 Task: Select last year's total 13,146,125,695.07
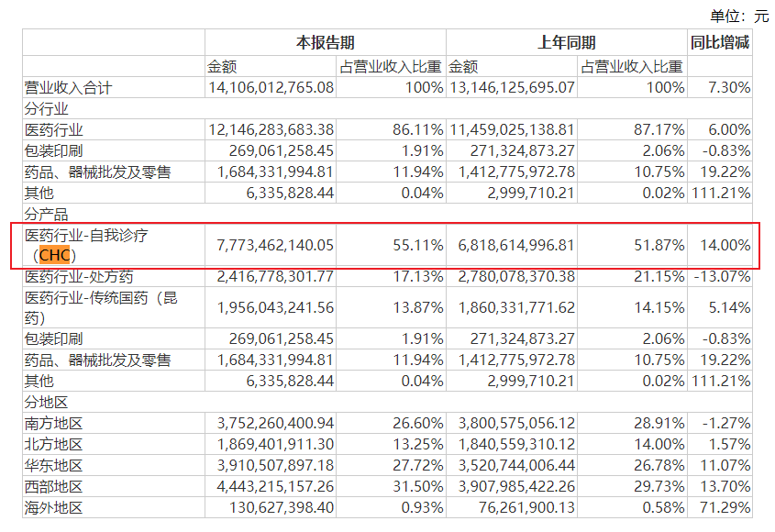[x=512, y=87]
